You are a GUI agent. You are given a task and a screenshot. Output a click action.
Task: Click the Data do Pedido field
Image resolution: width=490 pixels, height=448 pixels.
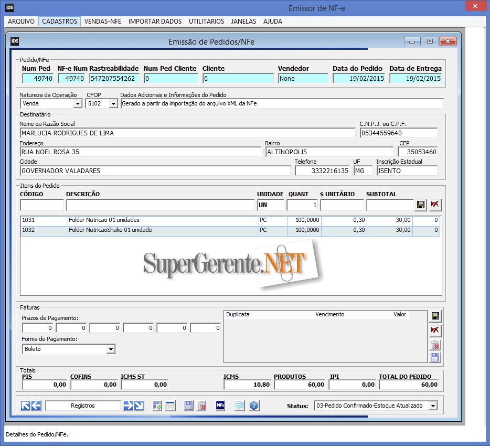359,78
